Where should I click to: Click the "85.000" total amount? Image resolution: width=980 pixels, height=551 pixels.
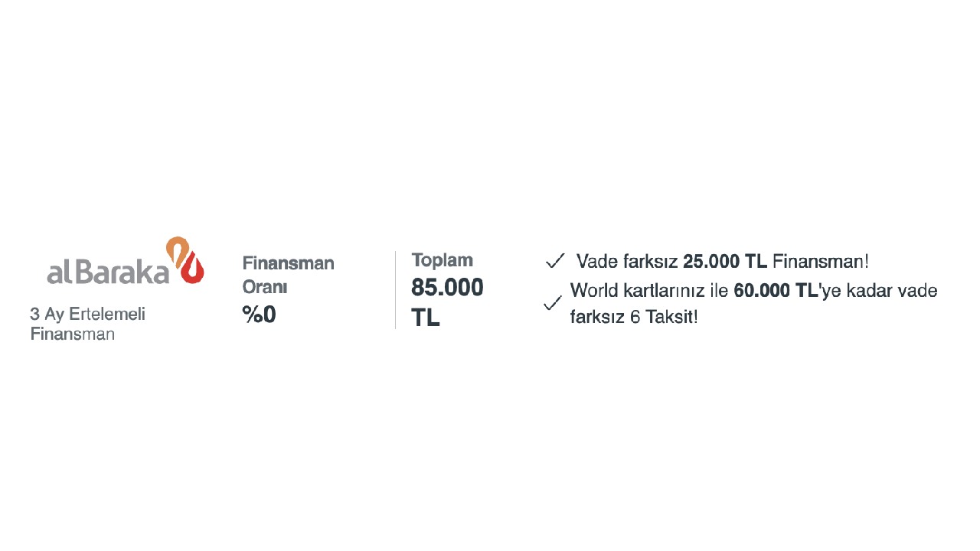tap(447, 288)
